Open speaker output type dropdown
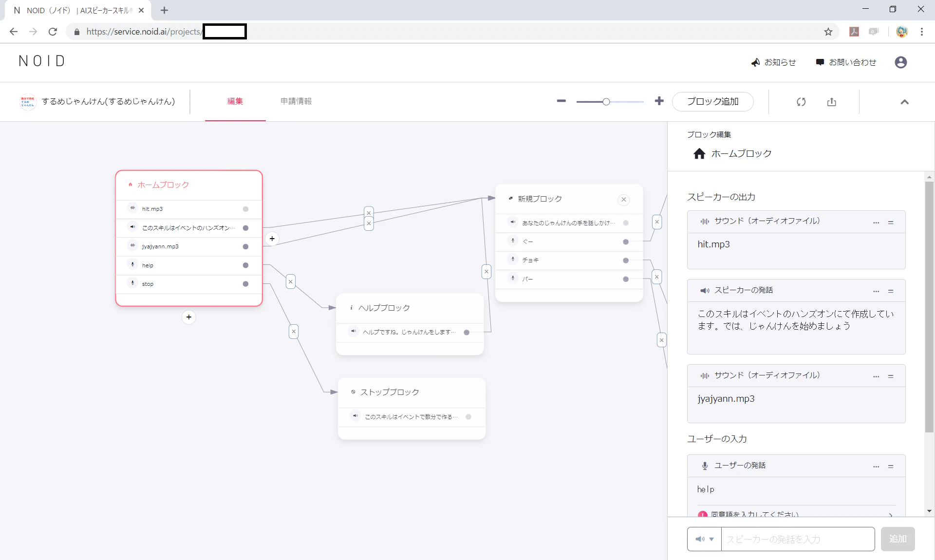 tap(704, 539)
